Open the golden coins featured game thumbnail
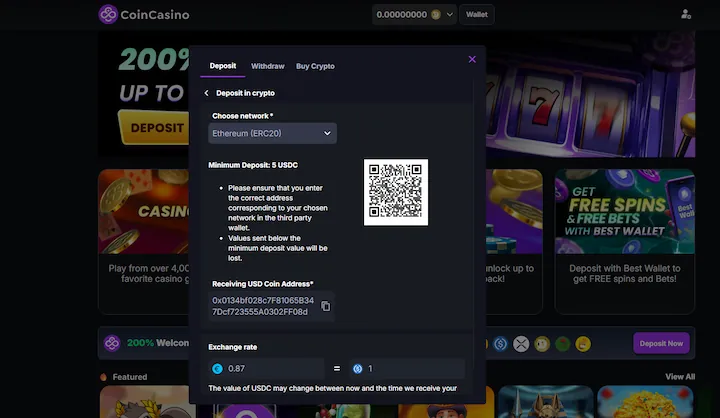The height and width of the screenshot is (418, 720). click(x=645, y=402)
